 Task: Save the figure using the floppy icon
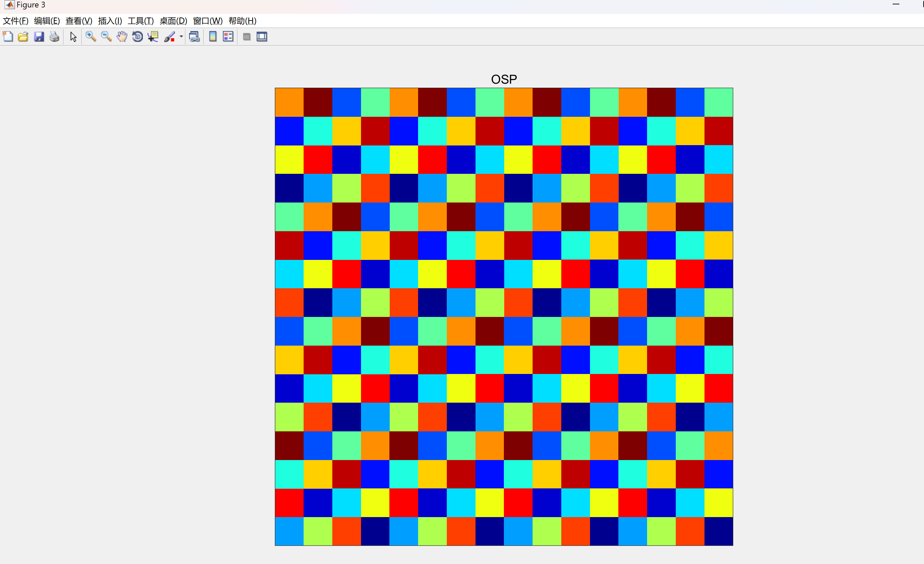point(39,37)
